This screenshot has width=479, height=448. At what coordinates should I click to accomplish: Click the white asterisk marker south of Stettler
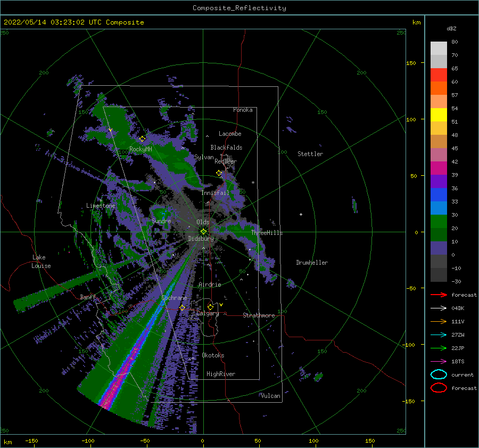tap(253, 183)
